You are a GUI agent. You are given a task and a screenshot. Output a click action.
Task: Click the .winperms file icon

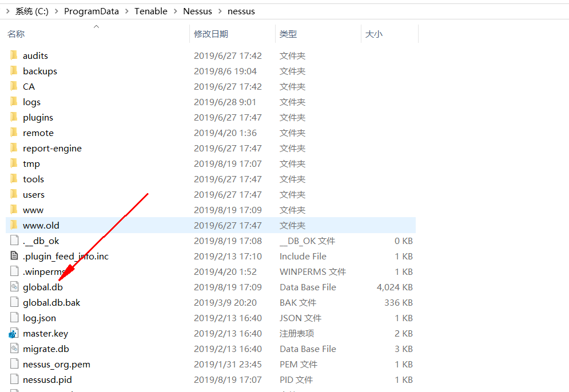pyautogui.click(x=14, y=271)
